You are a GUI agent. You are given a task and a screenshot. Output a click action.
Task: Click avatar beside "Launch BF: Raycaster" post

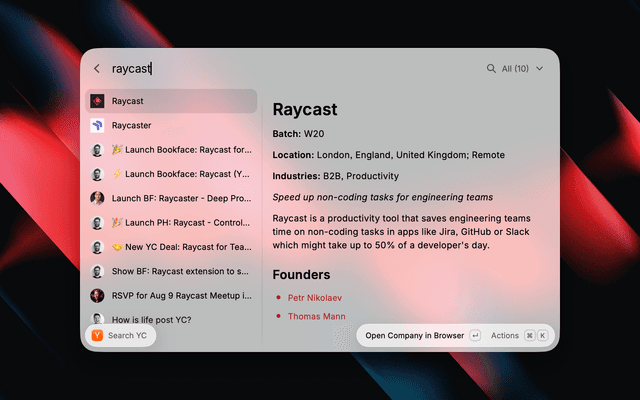97,198
